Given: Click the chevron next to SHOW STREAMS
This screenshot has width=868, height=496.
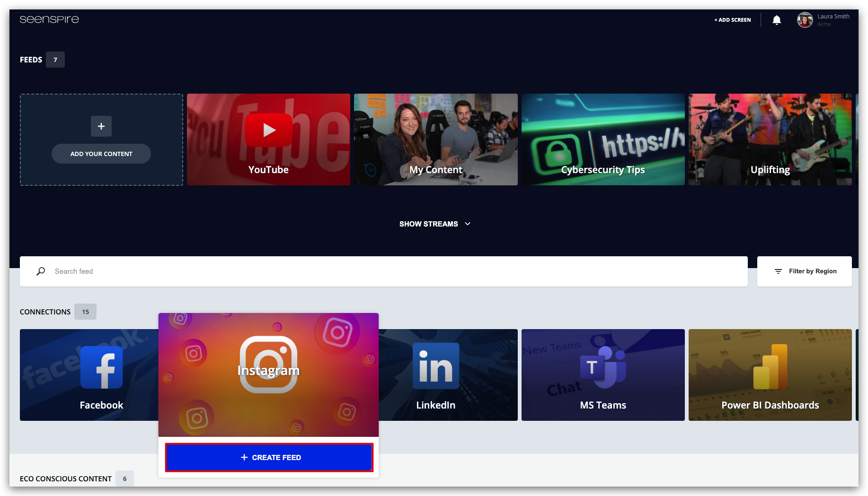Looking at the screenshot, I should pos(468,224).
